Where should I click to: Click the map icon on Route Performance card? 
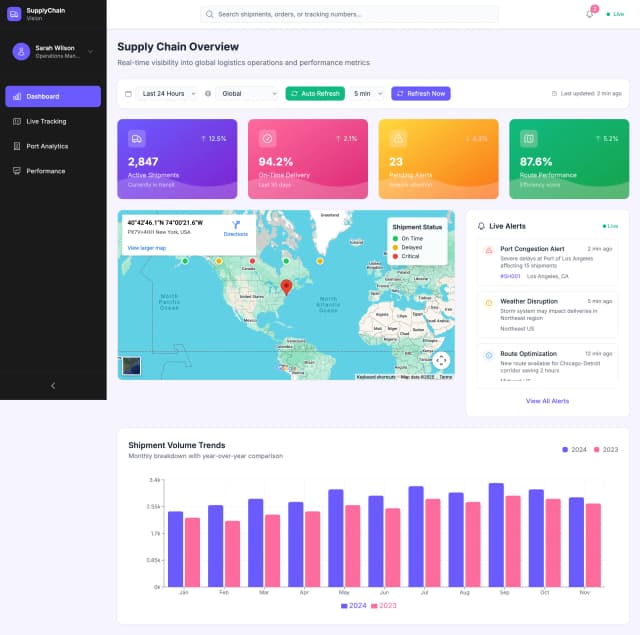tap(529, 138)
